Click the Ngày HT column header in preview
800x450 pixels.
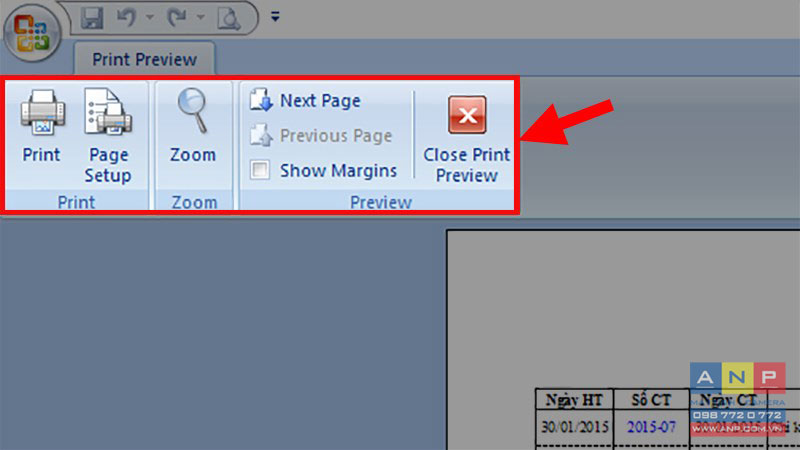574,400
